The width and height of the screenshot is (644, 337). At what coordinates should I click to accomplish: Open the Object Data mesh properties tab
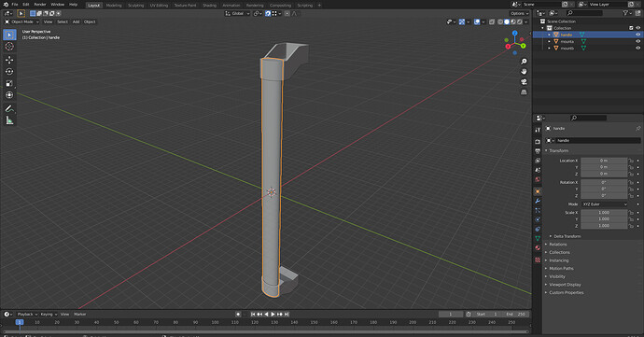538,238
